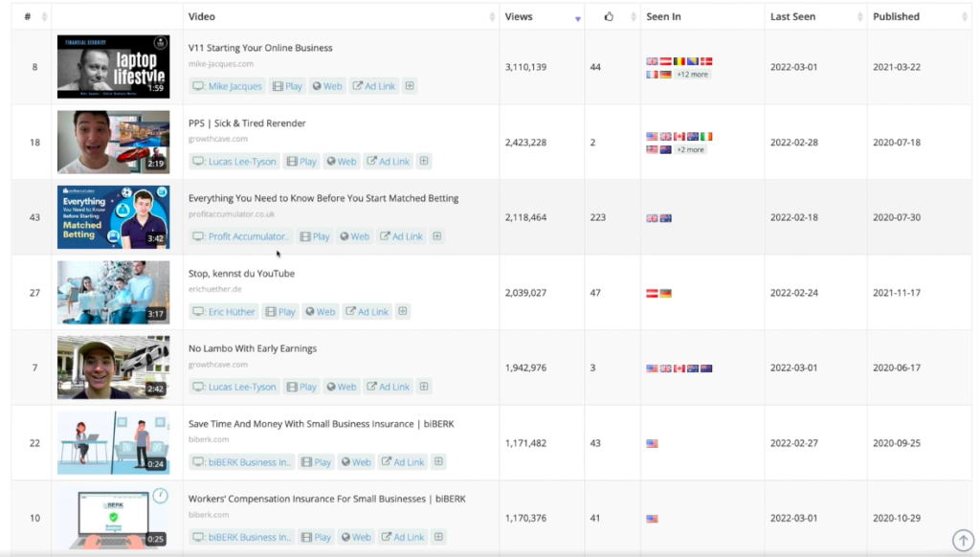Screen dimensions: 980x557
Task: Click the thumbs-up likes column icon
Action: point(609,17)
